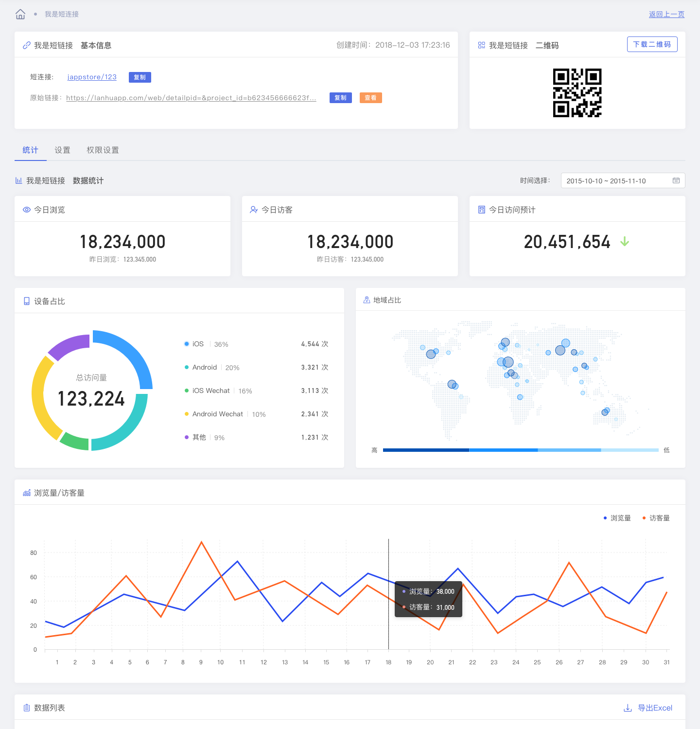Open the calendar icon in date range field
This screenshot has height=729, width=700.
tap(676, 180)
